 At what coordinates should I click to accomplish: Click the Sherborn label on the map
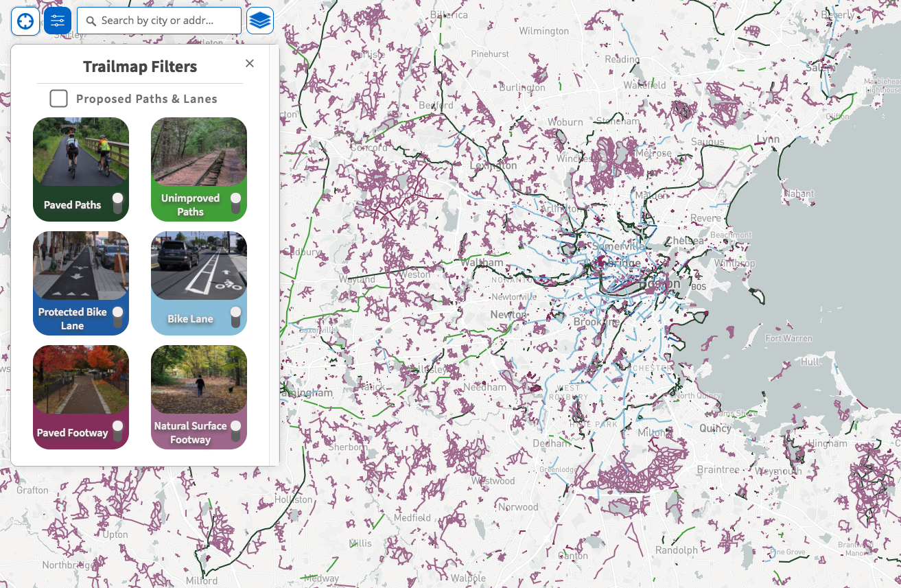(x=348, y=447)
